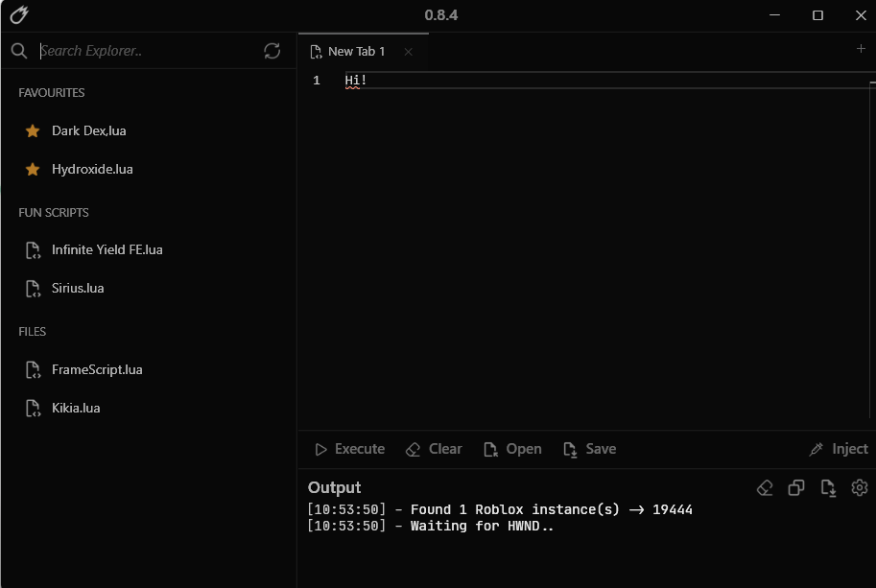Maximize the application window
Image resolution: width=876 pixels, height=588 pixels.
pyautogui.click(x=817, y=15)
